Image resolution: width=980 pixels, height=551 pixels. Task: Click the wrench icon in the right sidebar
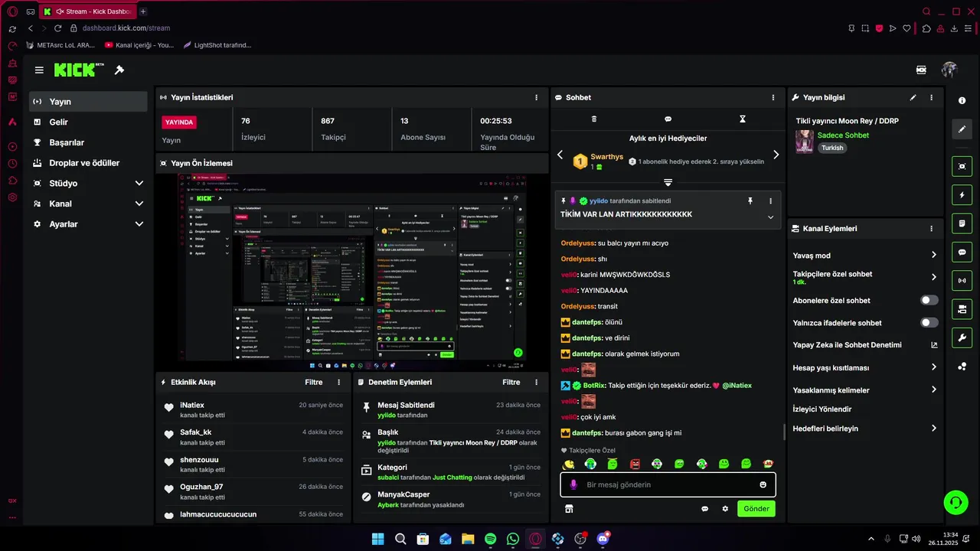[x=962, y=337]
